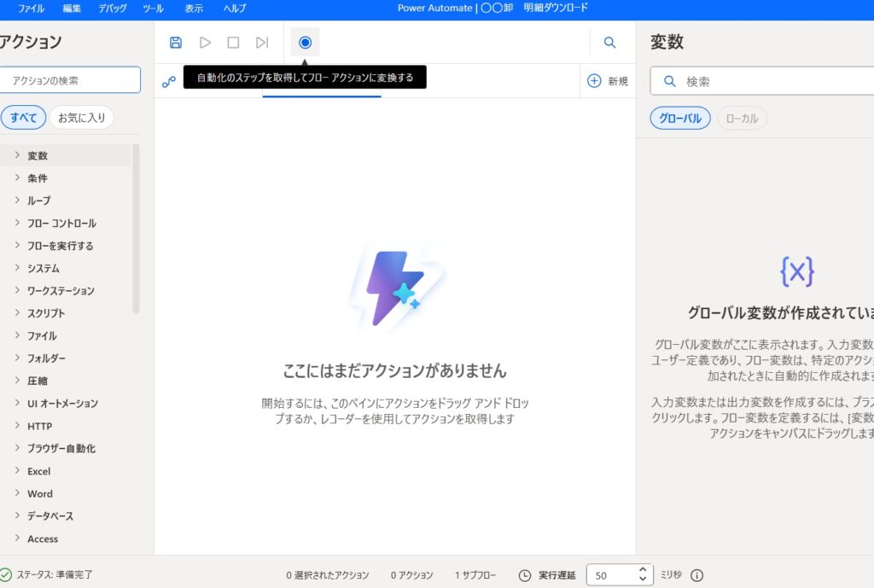
Task: Click the info icon next to ミリ秒
Action: click(696, 575)
